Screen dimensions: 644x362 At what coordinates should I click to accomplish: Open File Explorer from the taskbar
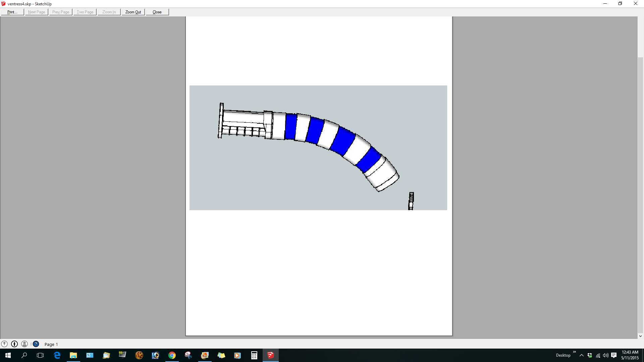(x=73, y=355)
